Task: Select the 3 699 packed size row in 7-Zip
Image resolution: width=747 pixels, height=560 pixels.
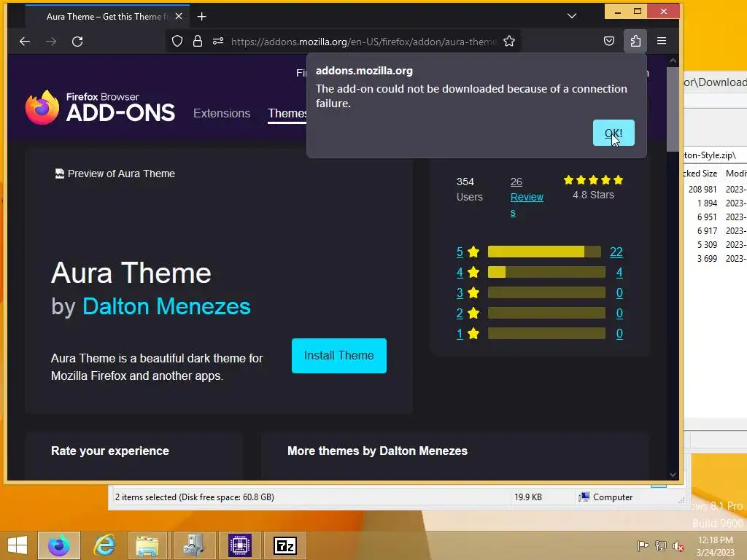Action: (715, 258)
